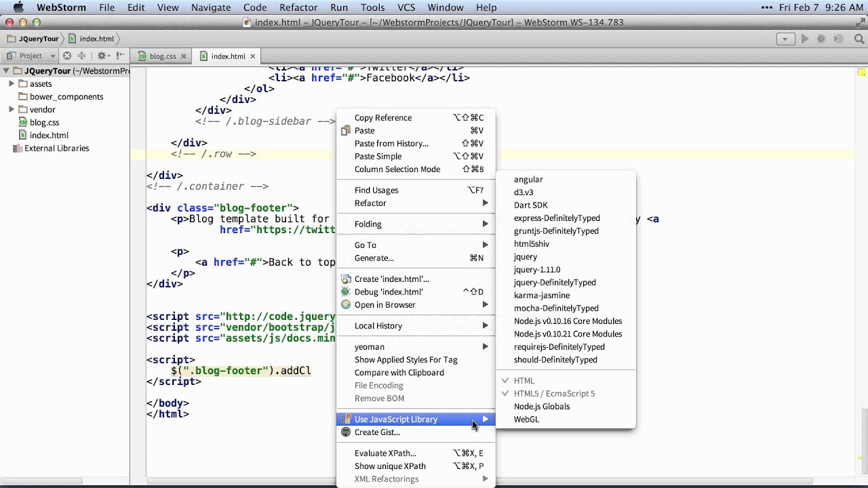Screen dimensions: 868x488
Task: Click the blog.css file icon in tree
Action: coord(22,122)
